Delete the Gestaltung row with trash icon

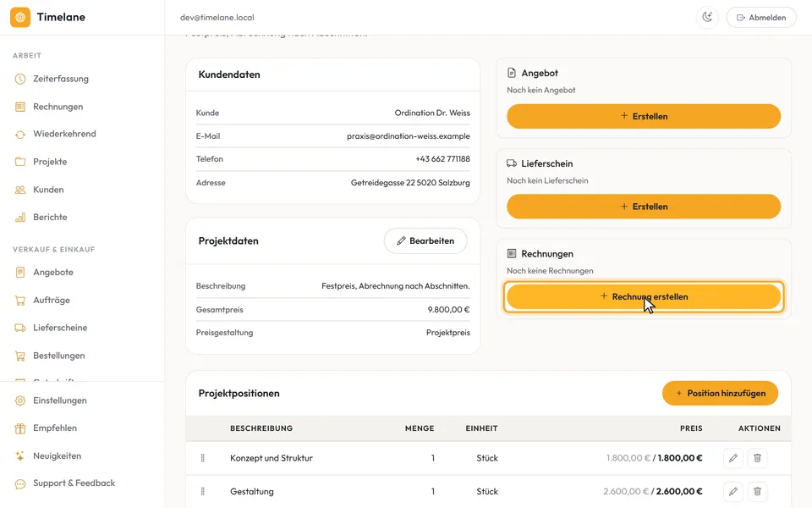pos(757,491)
